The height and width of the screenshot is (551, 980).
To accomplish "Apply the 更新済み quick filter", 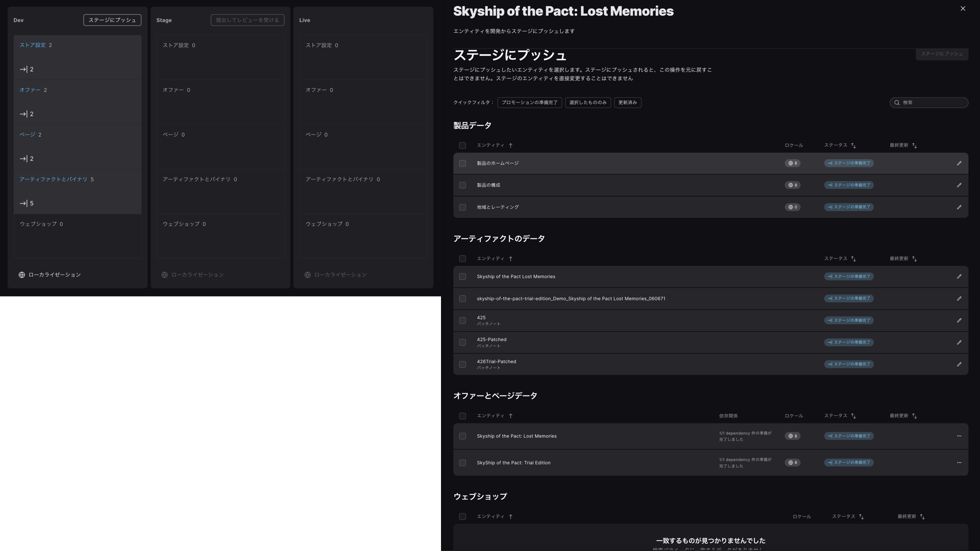I will (x=627, y=103).
